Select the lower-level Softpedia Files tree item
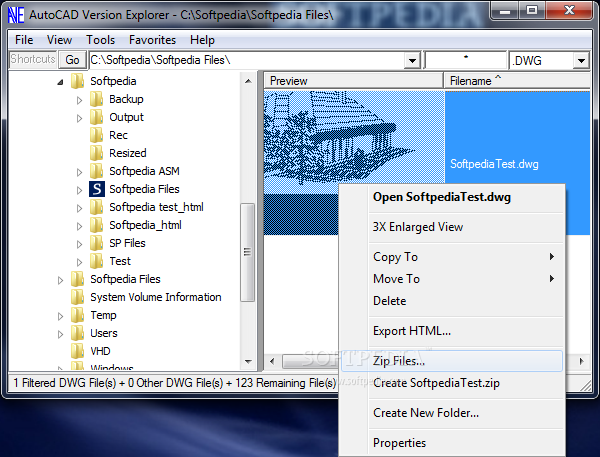This screenshot has width=600, height=457. (125, 279)
